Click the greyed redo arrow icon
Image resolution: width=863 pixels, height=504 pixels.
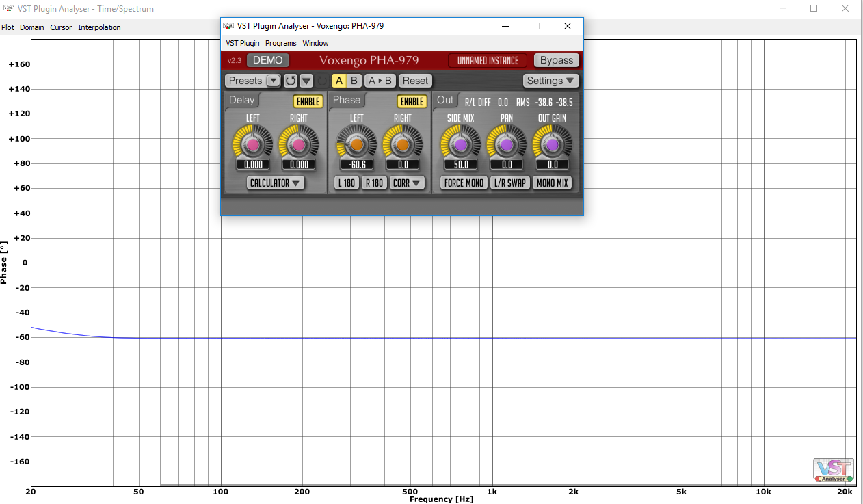pos(323,81)
